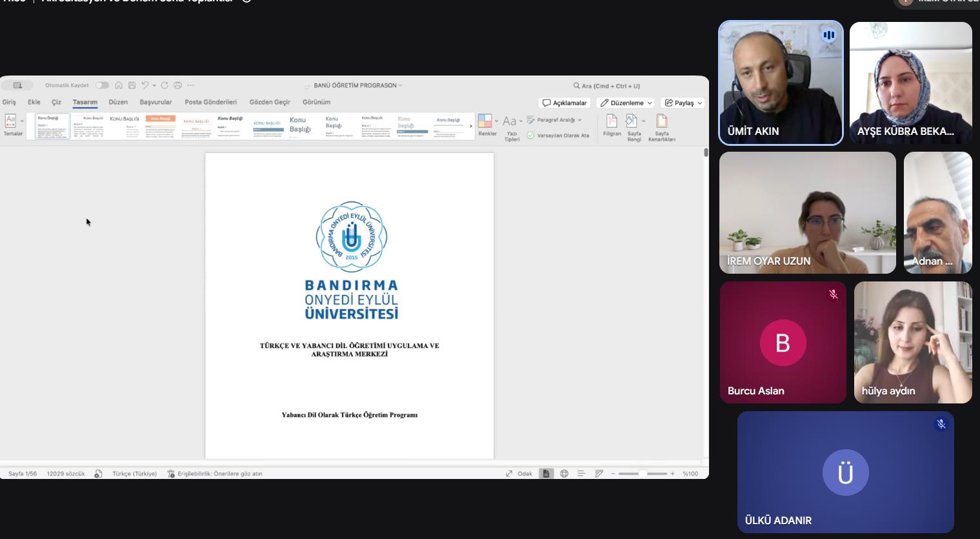Open the Ekle ribbon tab
980x539 pixels.
34,102
